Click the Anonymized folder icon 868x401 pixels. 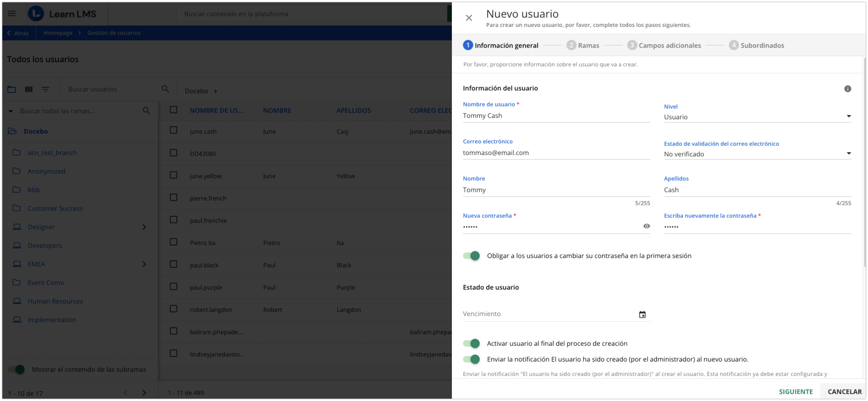(16, 171)
